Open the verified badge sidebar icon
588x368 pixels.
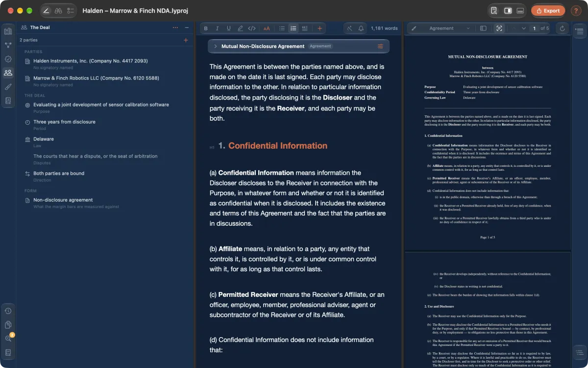[x=8, y=59]
